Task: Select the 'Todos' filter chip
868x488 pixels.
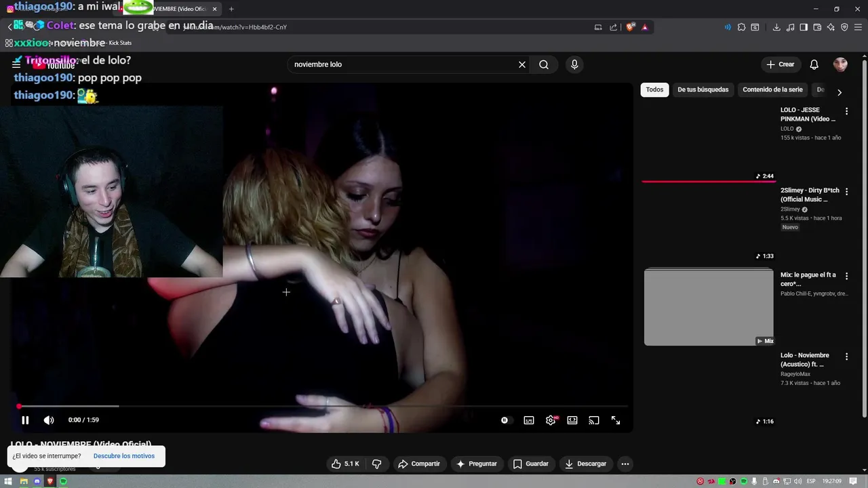Action: (654, 89)
